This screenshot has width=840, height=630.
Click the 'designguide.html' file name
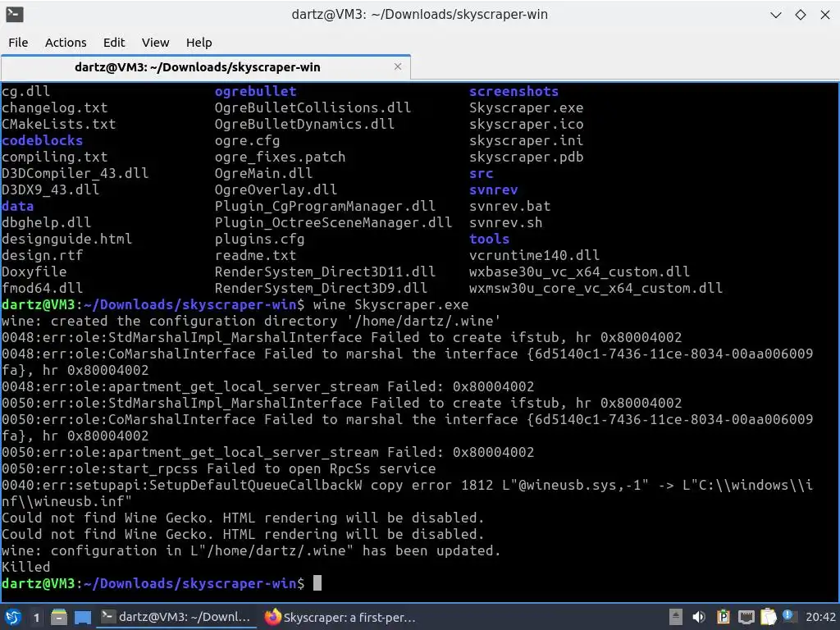[67, 239]
